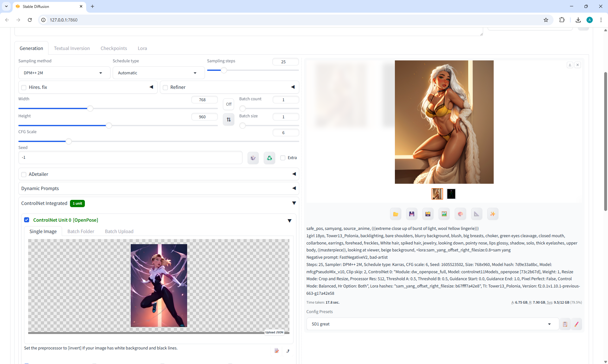
Task: Switch to the Lora tab
Action: 142,48
